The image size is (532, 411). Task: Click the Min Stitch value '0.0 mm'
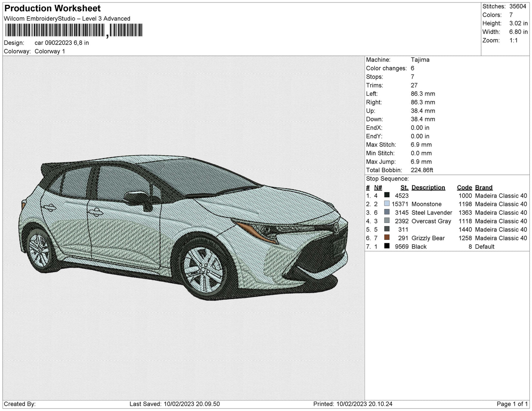(x=421, y=153)
